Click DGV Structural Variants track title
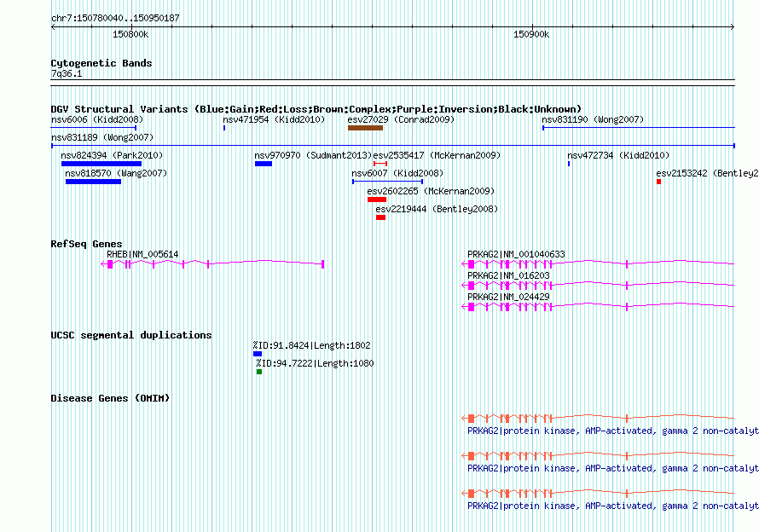The height and width of the screenshot is (532, 759). tap(316, 109)
